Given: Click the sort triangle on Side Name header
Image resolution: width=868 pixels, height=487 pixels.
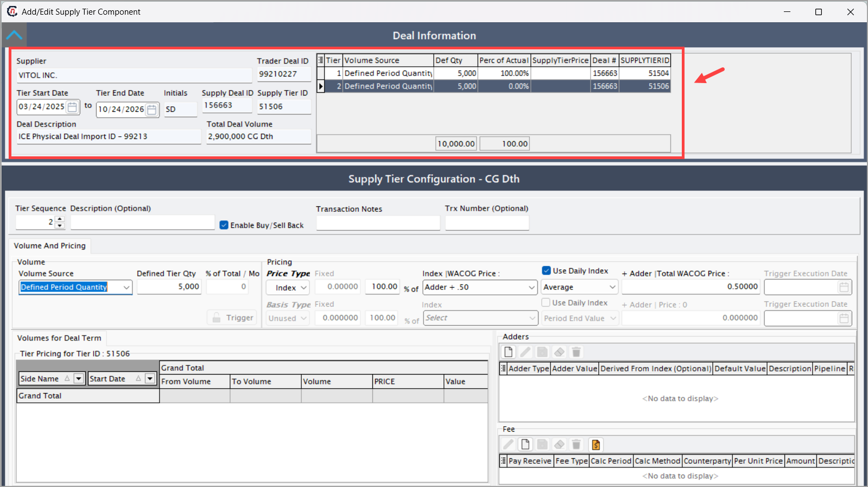Looking at the screenshot, I should [67, 378].
